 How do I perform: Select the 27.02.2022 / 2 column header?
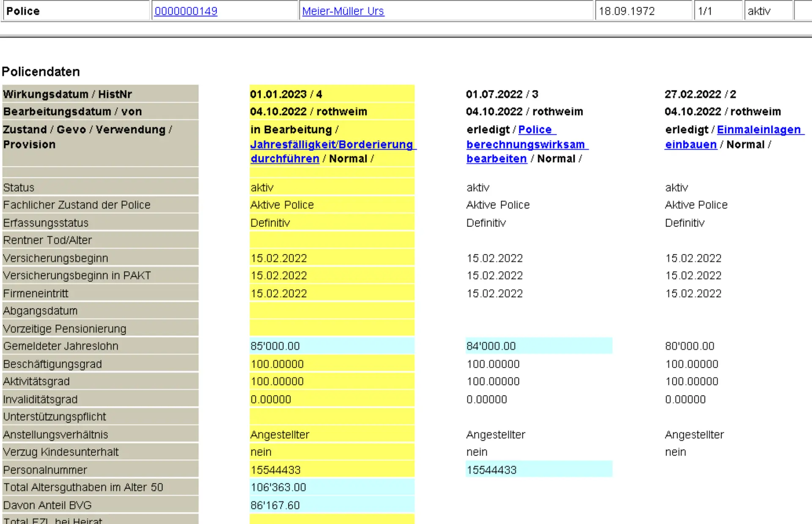[x=700, y=94]
